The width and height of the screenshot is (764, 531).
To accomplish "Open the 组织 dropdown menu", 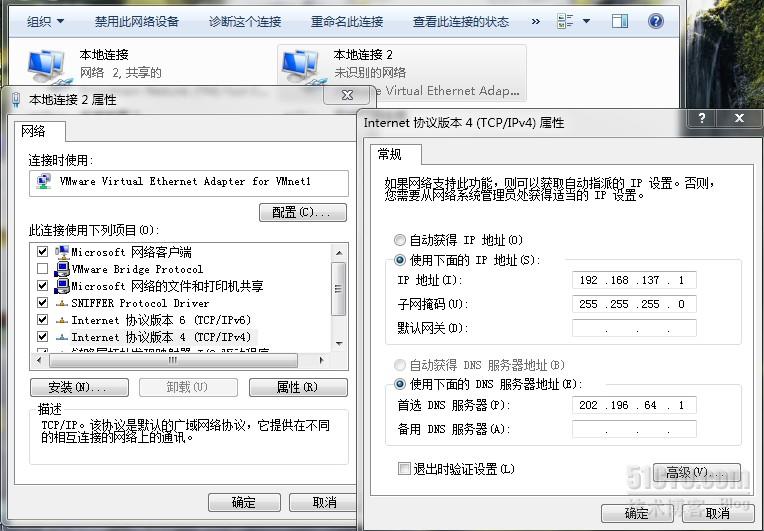I will click(45, 21).
